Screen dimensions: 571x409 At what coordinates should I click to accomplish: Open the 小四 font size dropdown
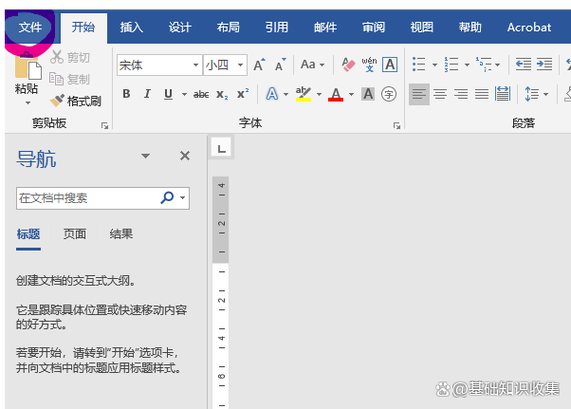click(240, 65)
